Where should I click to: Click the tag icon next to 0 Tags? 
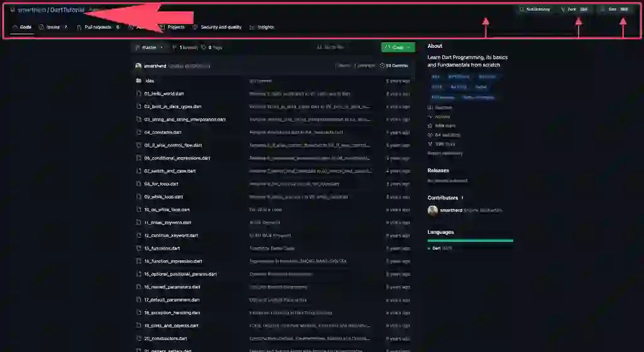point(204,48)
